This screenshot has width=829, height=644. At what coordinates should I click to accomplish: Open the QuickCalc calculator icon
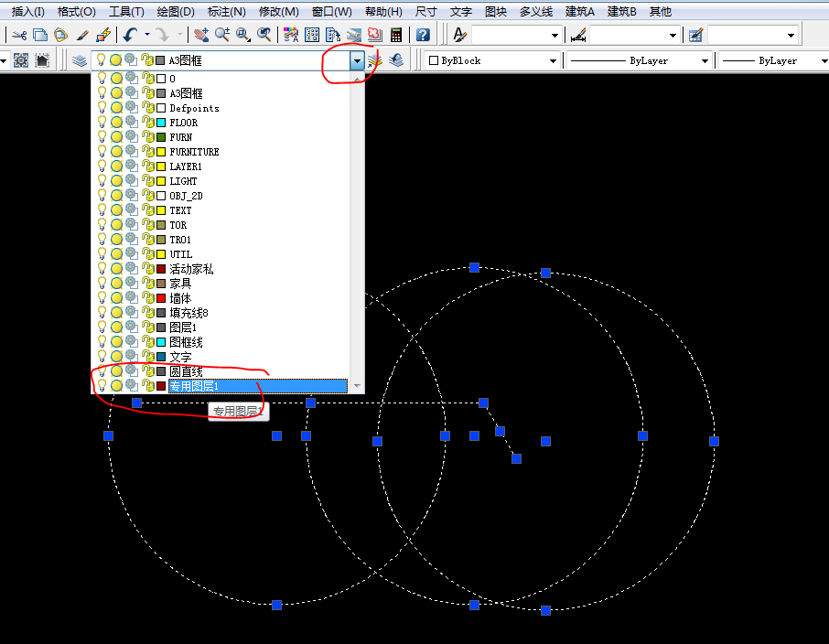click(x=396, y=36)
